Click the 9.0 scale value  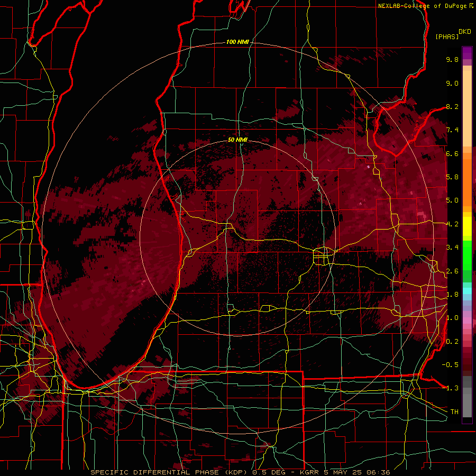(x=452, y=83)
